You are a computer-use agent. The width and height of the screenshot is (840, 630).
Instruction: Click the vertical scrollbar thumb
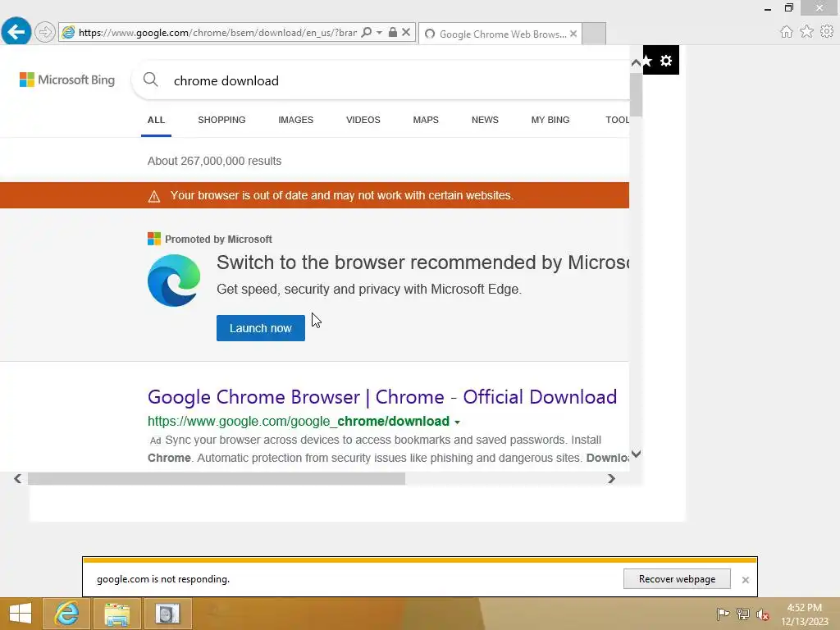pyautogui.click(x=636, y=95)
